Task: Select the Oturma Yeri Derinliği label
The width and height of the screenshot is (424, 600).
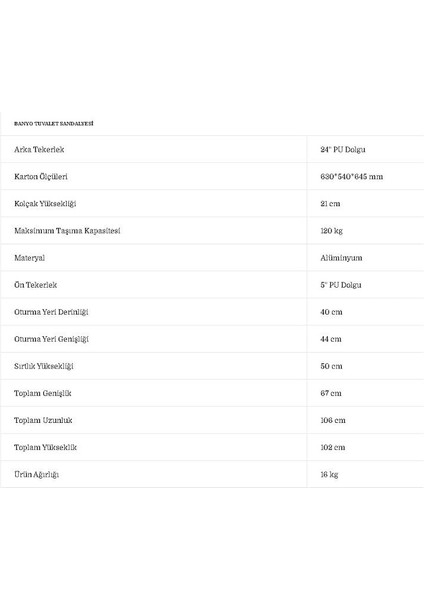Action: (x=51, y=312)
